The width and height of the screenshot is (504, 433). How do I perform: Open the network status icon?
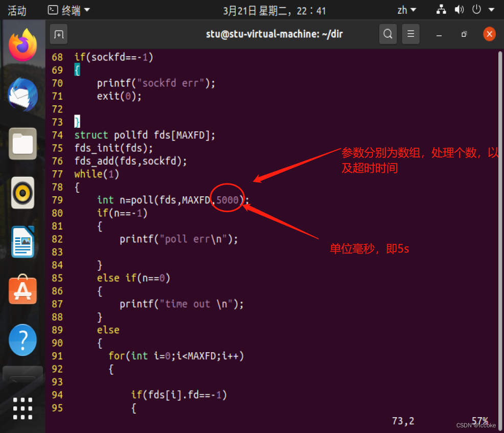[x=441, y=10]
